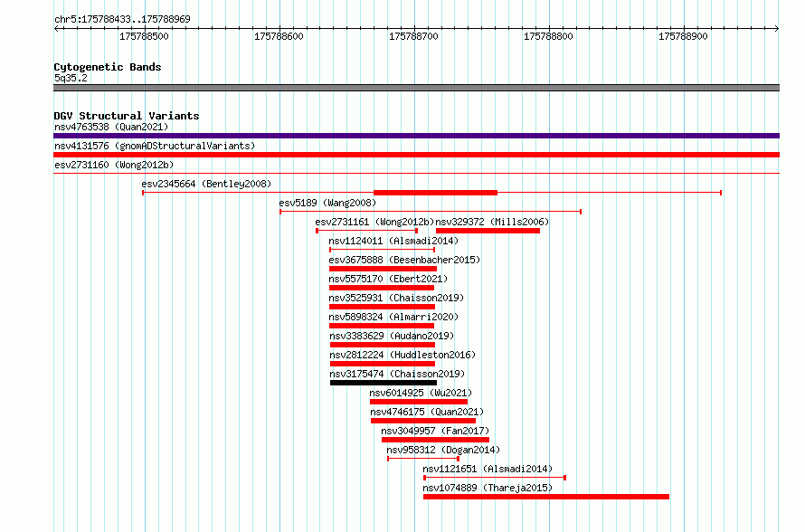Open nsv3175474 (Chaisson2019) label

click(x=397, y=374)
